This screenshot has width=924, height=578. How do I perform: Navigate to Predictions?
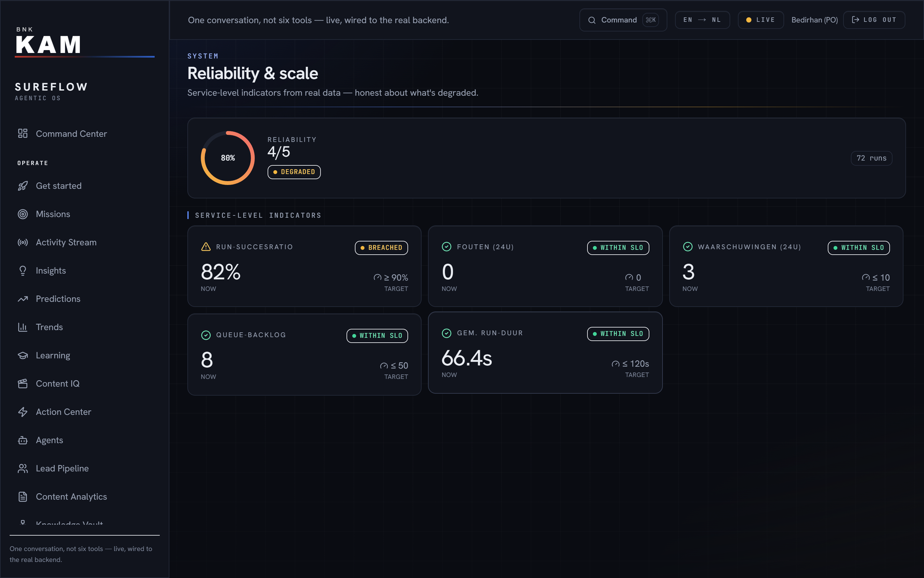tap(85, 299)
